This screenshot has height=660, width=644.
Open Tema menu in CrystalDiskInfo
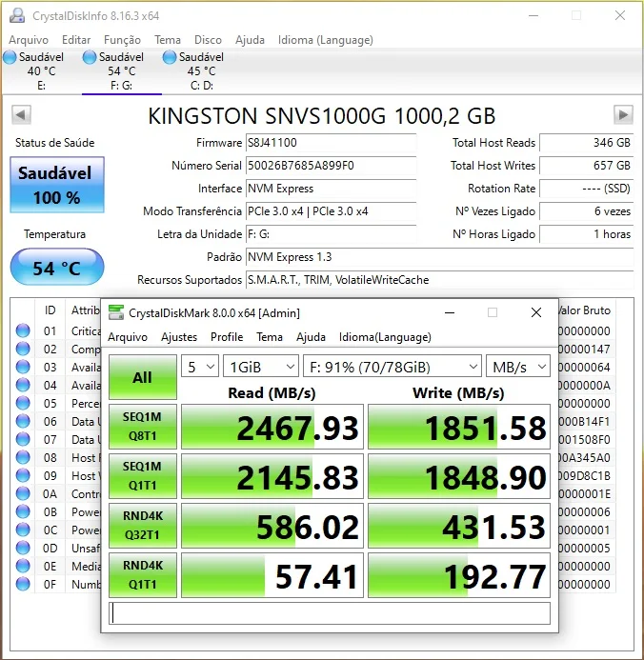(x=168, y=40)
